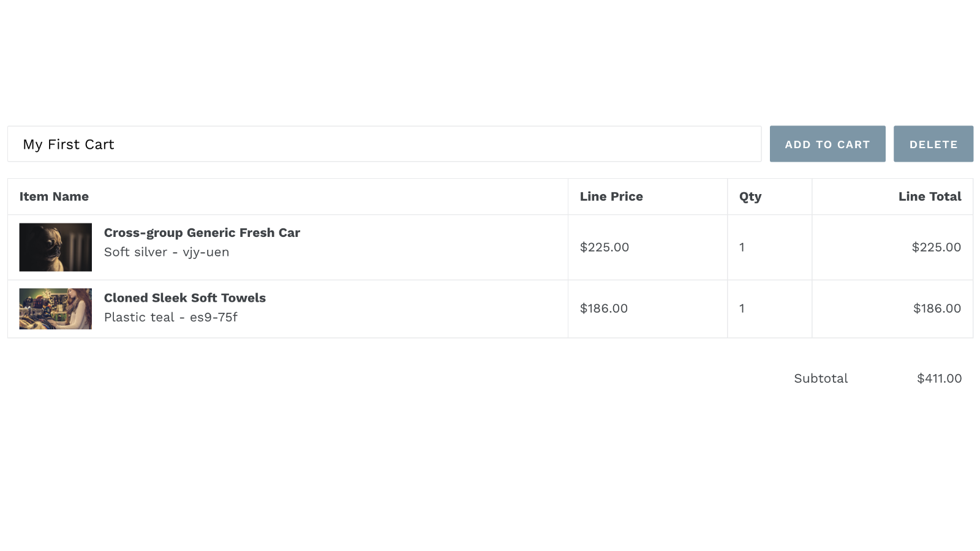Click the quantity of the Soft Towels row
Image resolution: width=980 pixels, height=551 pixels.
742,309
